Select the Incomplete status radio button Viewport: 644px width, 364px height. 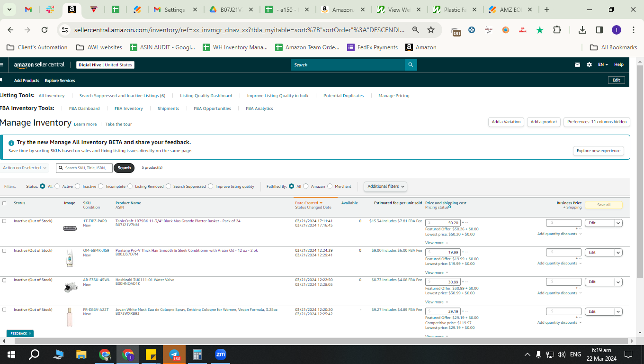click(x=100, y=186)
